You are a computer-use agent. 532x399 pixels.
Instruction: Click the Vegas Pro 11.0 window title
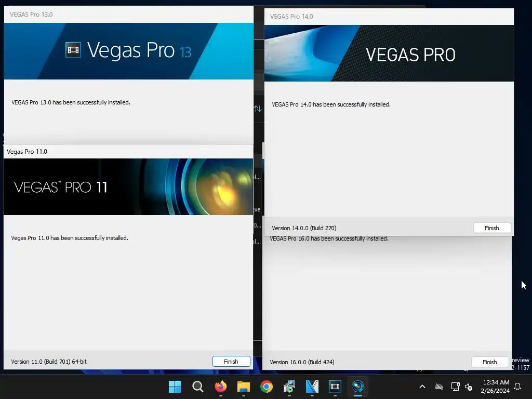tap(27, 152)
